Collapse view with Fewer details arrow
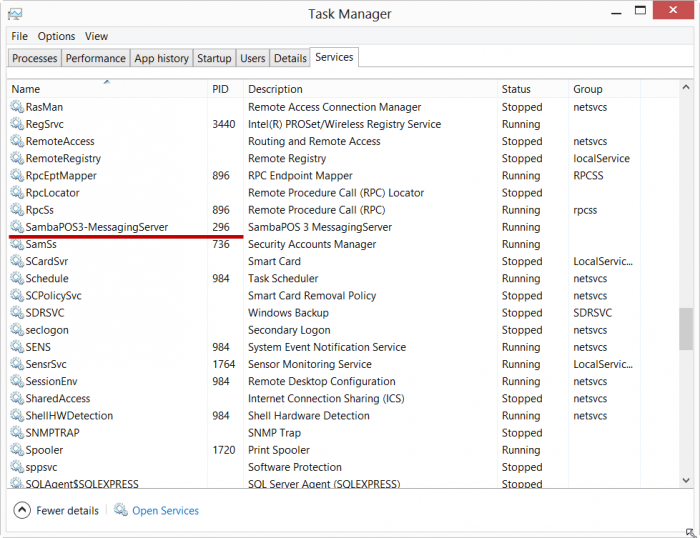The width and height of the screenshot is (700, 538). [x=22, y=510]
